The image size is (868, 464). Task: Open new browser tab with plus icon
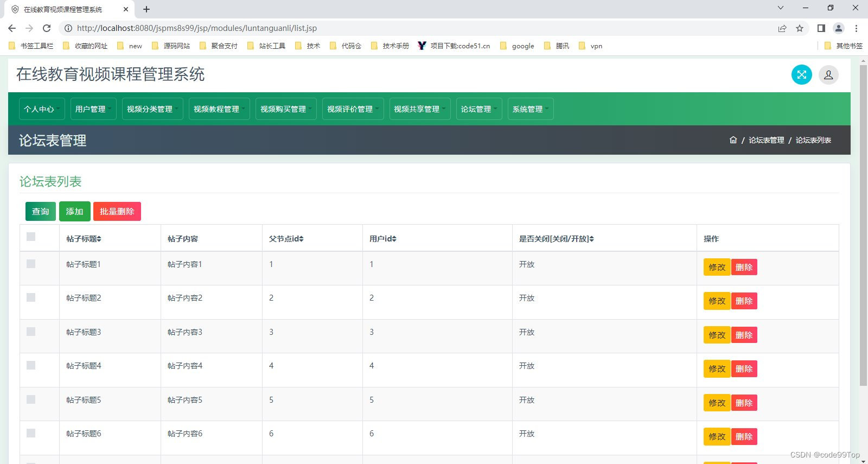[146, 9]
